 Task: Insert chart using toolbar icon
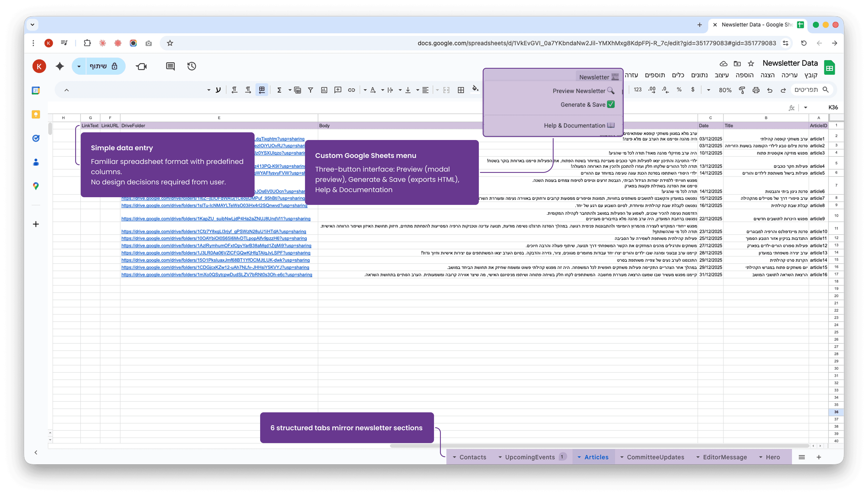[324, 90]
